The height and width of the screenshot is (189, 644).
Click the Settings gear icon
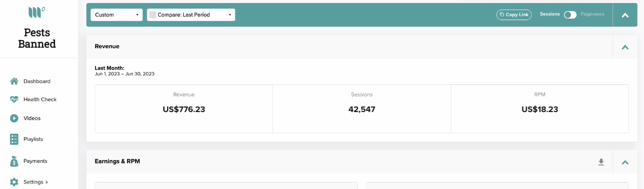(14, 182)
